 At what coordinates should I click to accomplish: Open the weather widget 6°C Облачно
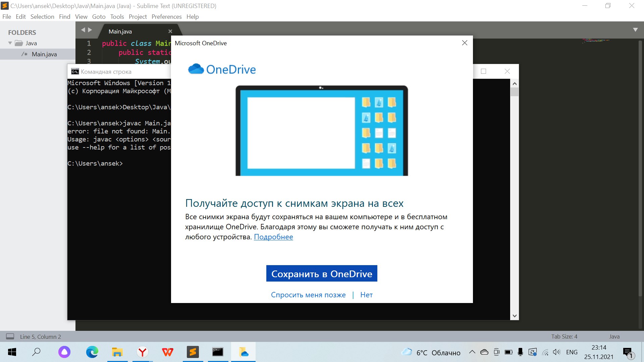point(431,352)
